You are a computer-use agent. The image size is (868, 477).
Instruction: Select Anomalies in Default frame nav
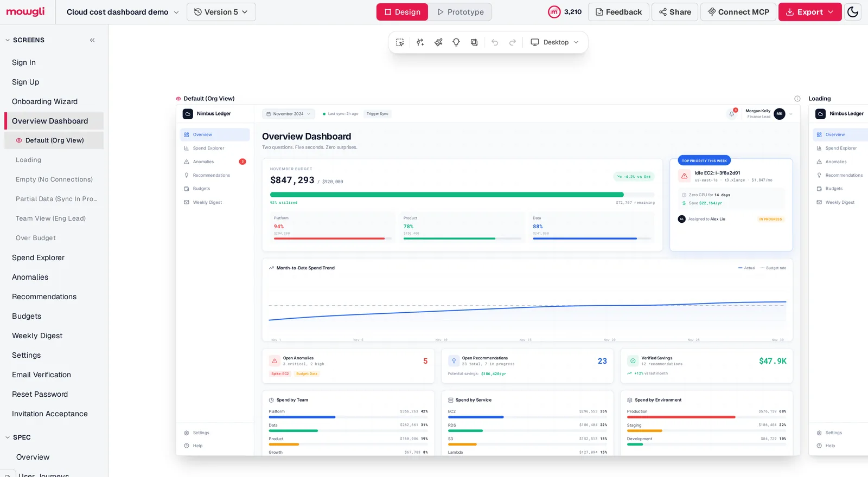point(215,162)
